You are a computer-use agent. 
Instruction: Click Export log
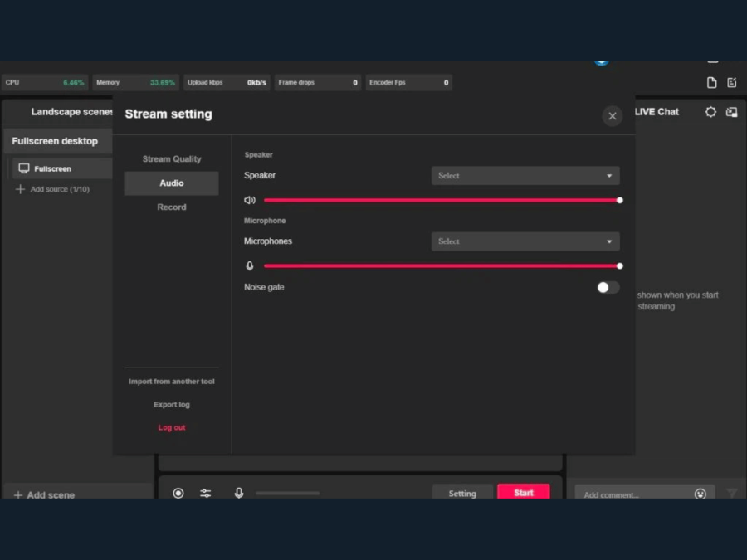[172, 404]
